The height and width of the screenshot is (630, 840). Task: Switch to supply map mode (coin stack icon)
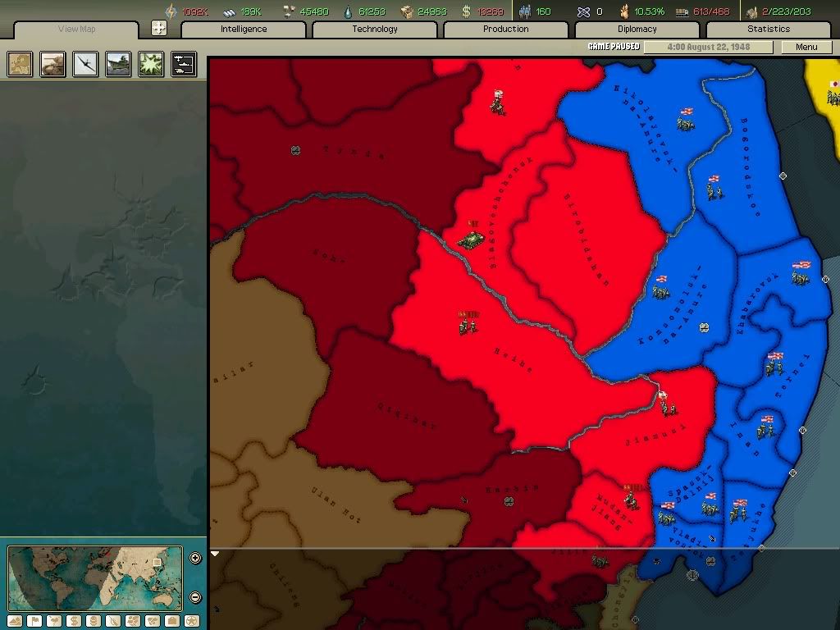coord(94,622)
